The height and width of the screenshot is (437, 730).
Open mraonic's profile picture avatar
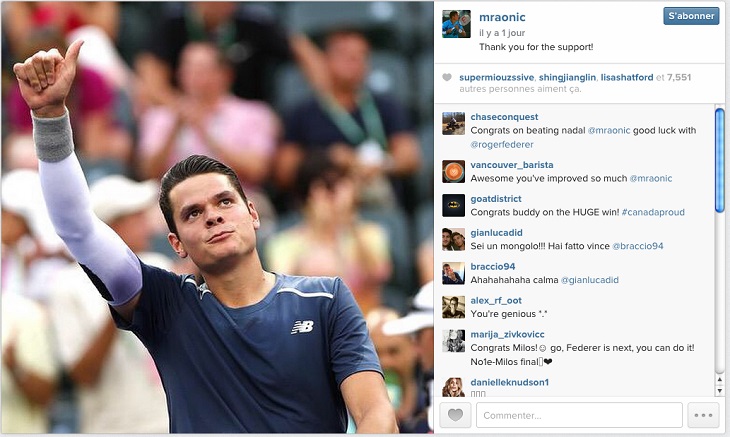[456, 24]
